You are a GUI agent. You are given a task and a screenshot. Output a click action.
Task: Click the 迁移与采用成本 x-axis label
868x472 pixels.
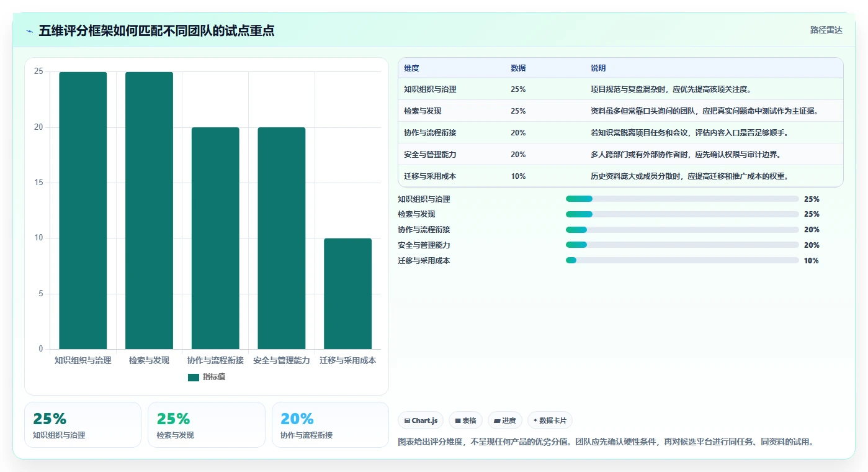[348, 360]
